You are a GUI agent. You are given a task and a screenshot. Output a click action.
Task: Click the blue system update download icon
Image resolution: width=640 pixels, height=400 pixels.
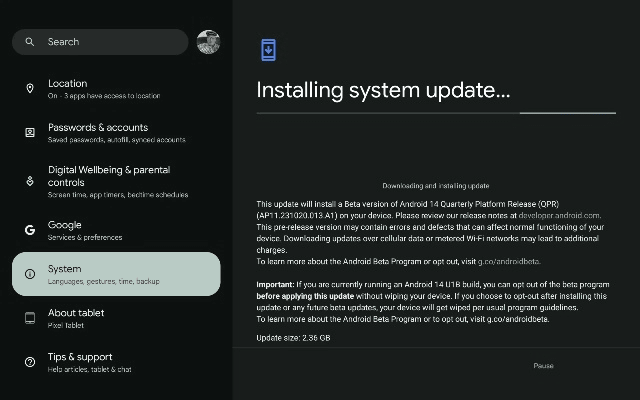click(x=268, y=50)
